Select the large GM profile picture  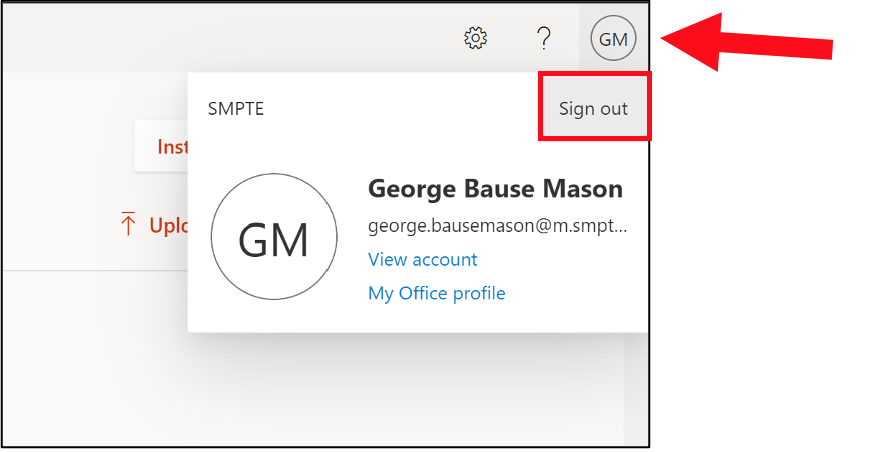tap(273, 240)
